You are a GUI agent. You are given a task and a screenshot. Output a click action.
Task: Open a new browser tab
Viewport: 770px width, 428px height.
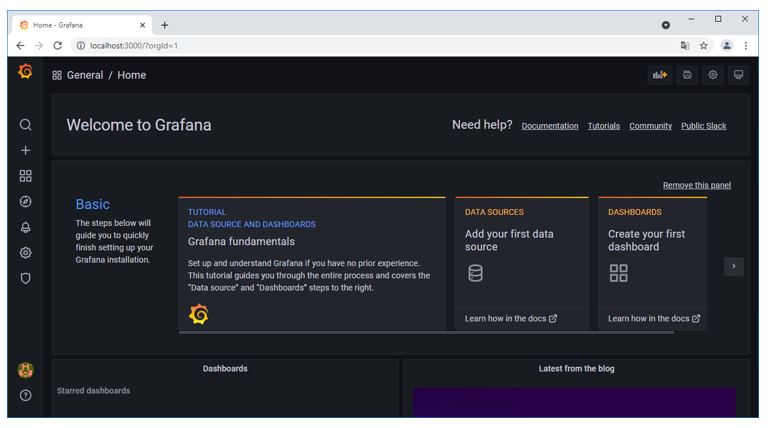(165, 25)
